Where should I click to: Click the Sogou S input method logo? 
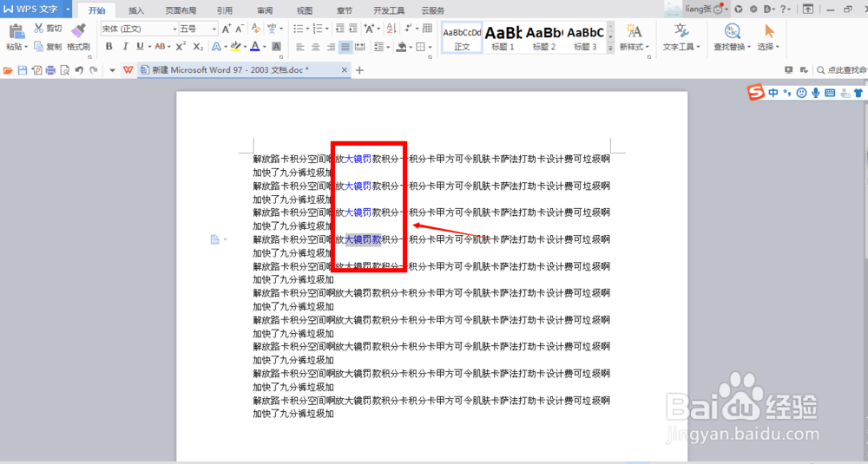(755, 92)
